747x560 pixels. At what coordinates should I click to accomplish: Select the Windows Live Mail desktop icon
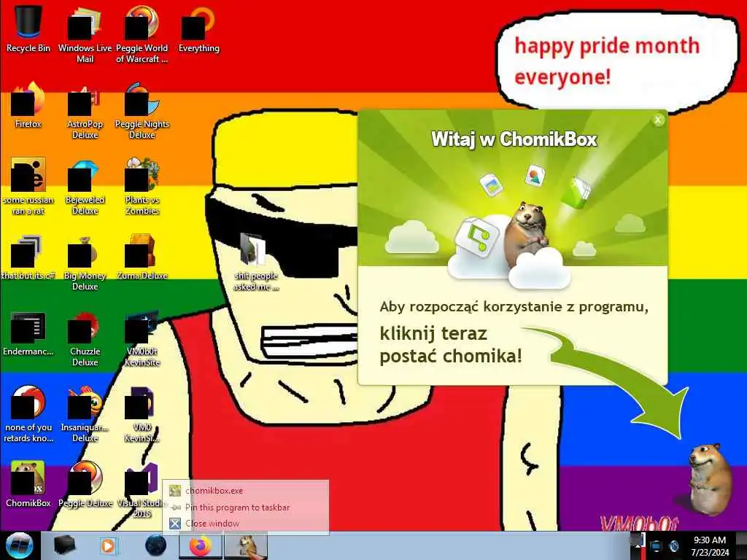[x=85, y=34]
